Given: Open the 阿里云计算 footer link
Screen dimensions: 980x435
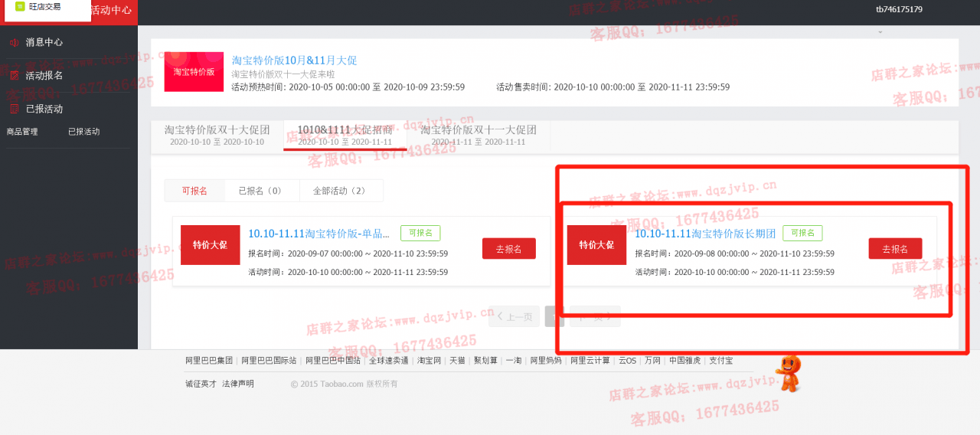Looking at the screenshot, I should pos(590,361).
